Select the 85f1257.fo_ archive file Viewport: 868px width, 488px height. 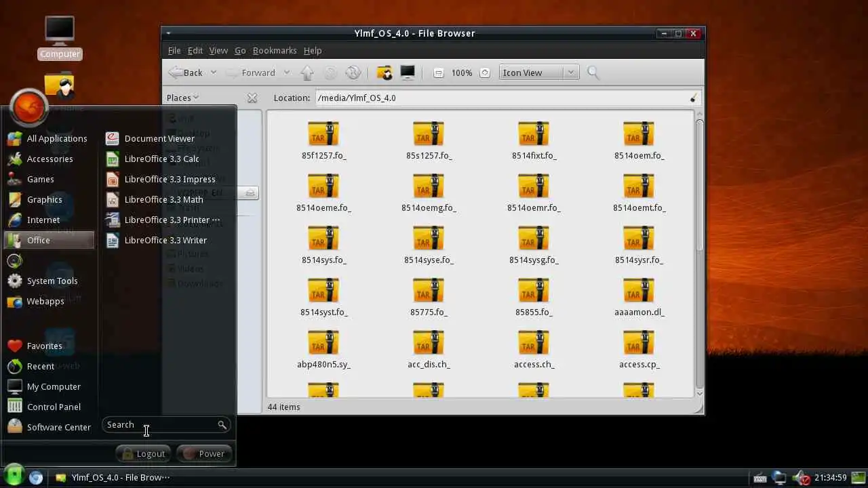[323, 141]
